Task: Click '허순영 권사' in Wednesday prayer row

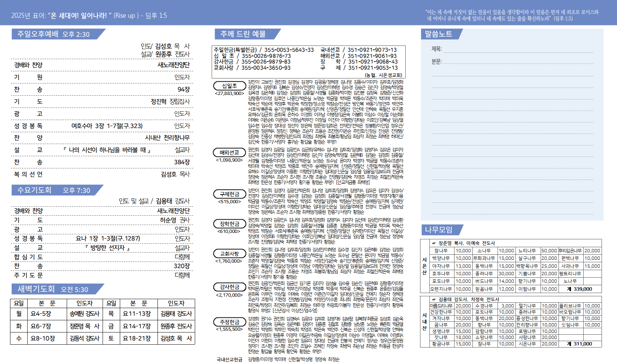Action: pyautogui.click(x=175, y=220)
